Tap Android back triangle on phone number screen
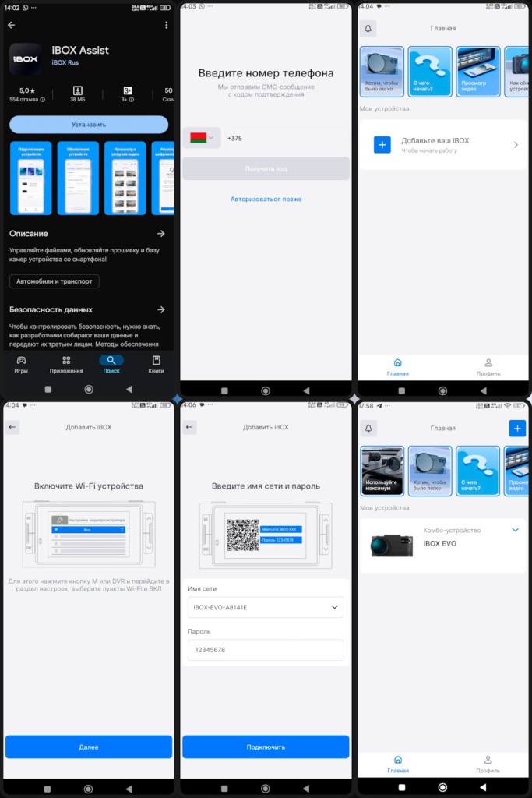 pyautogui.click(x=306, y=391)
